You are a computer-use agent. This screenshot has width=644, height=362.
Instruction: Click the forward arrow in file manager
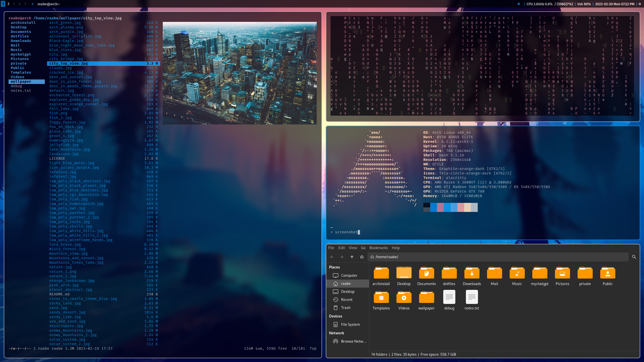[x=342, y=257]
